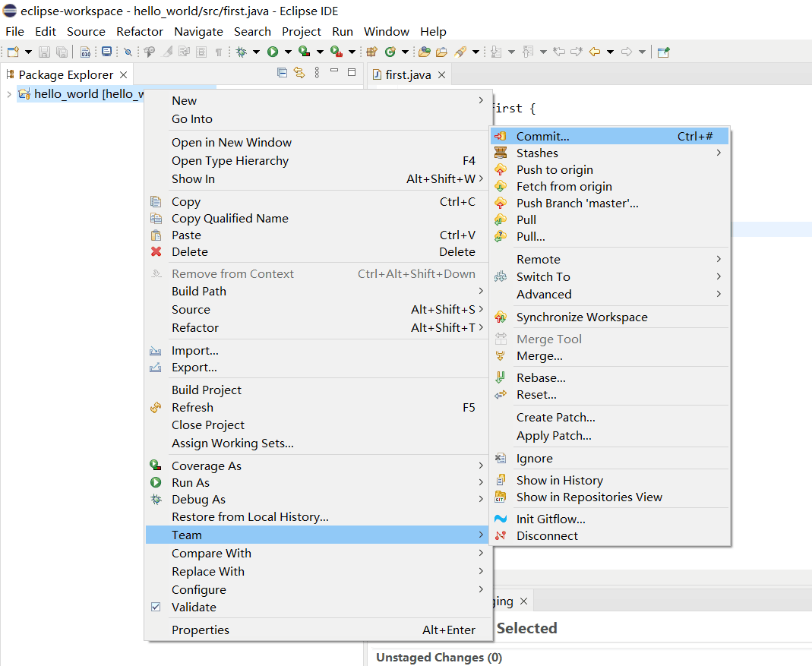Open the Advanced submenu
812x666 pixels.
tap(609, 294)
